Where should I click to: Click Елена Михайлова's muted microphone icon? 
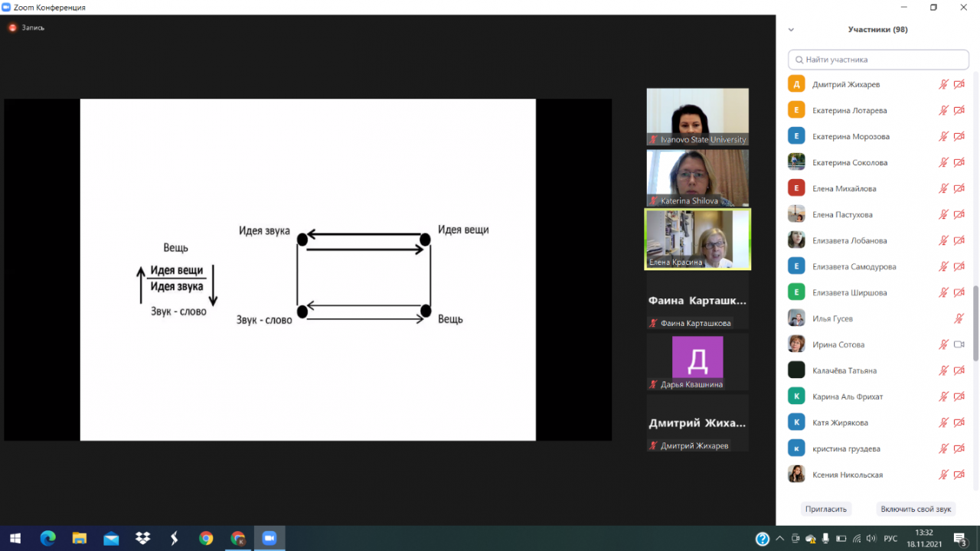point(944,188)
